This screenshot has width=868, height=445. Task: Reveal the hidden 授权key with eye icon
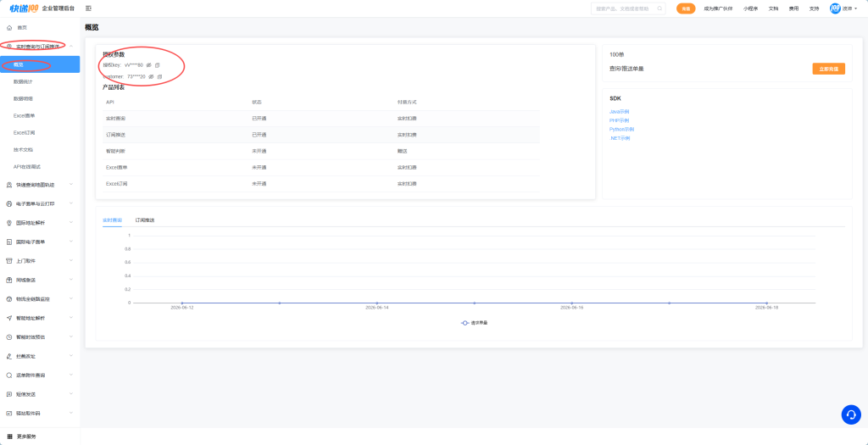coord(149,65)
